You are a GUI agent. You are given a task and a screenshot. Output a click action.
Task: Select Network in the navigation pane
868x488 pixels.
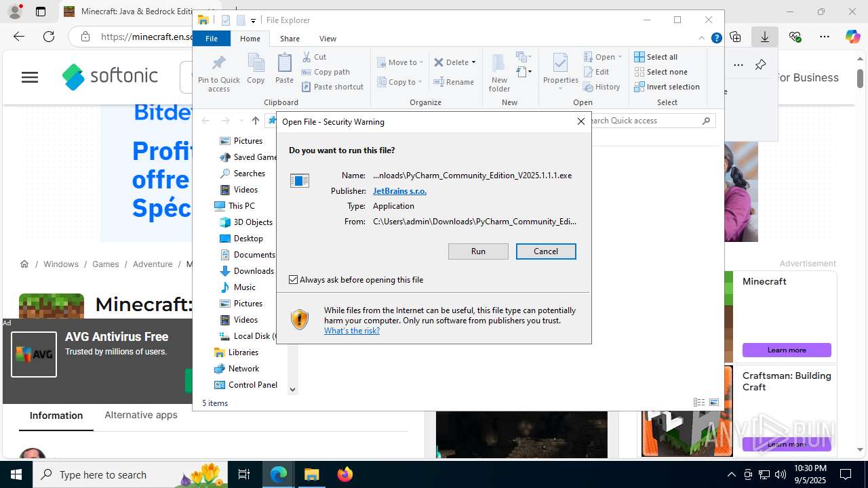237,369
